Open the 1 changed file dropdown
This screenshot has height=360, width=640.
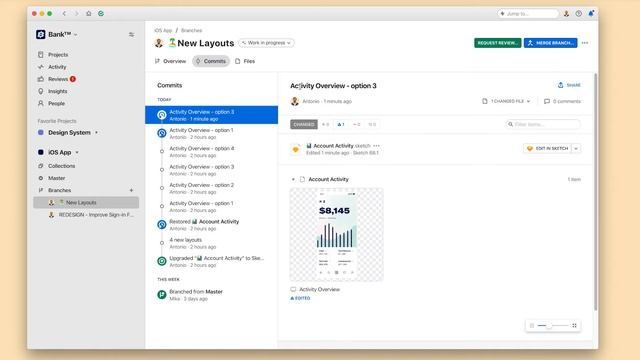click(506, 101)
